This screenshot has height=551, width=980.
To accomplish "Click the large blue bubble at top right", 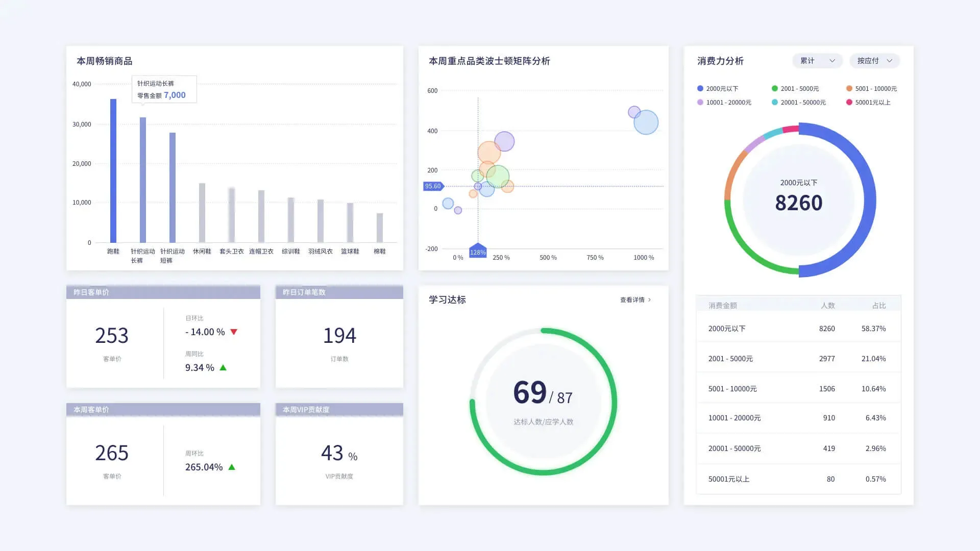I will point(647,123).
